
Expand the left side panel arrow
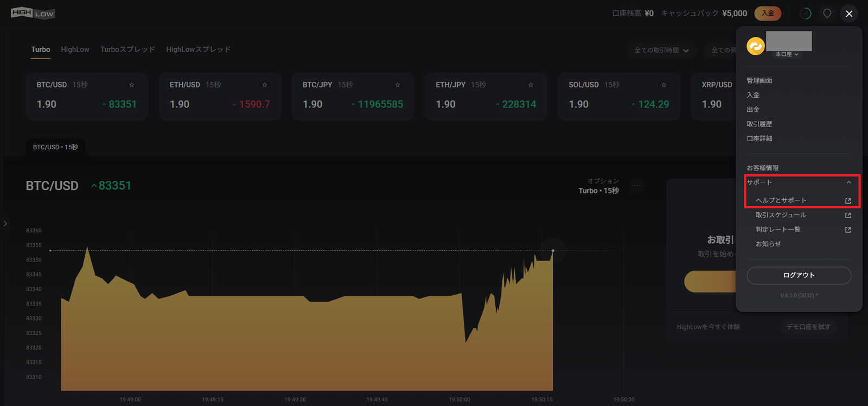tap(5, 224)
